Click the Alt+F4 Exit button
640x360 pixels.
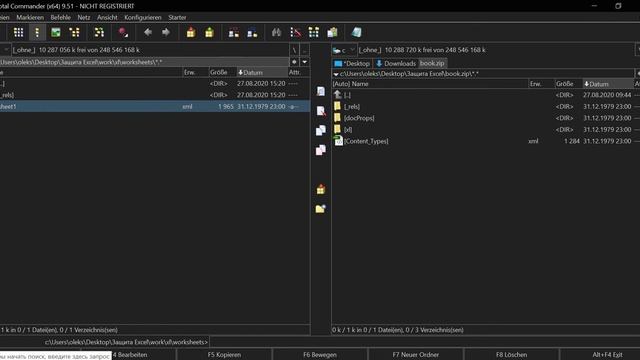click(607, 355)
